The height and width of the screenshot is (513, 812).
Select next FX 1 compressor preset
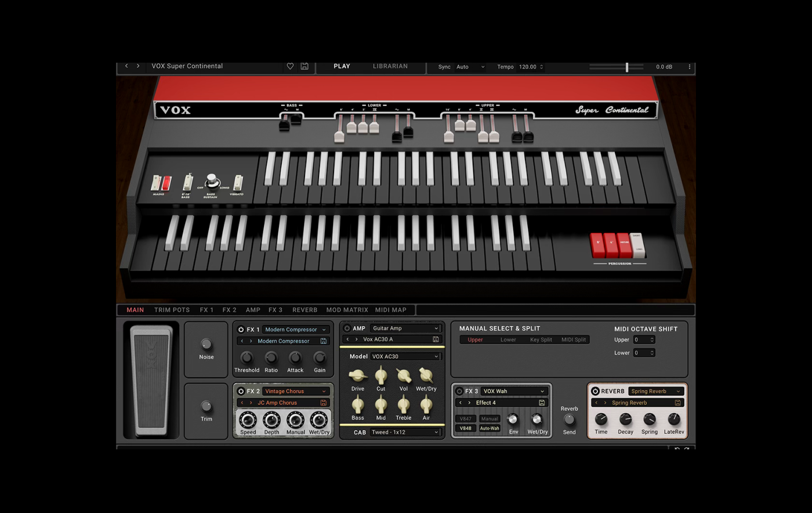[x=251, y=341]
